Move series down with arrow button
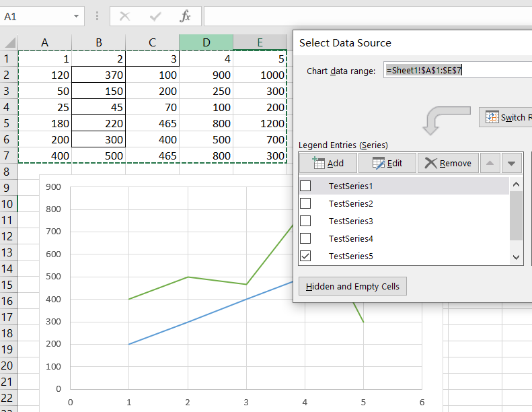The width and height of the screenshot is (532, 412). 512,163
